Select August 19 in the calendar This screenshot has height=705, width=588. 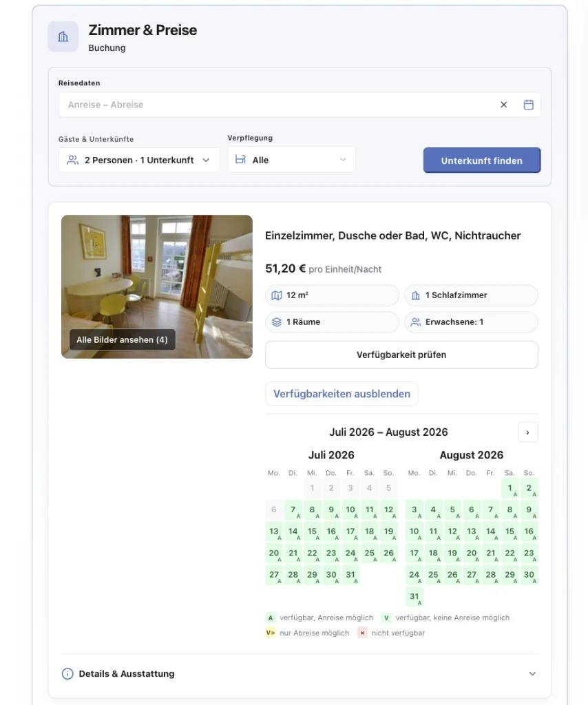pyautogui.click(x=452, y=553)
